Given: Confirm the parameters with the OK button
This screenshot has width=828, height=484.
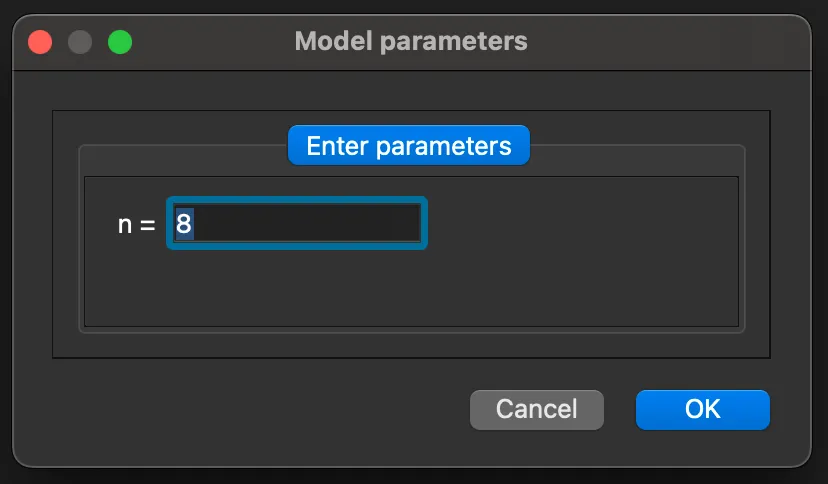Looking at the screenshot, I should coord(702,409).
